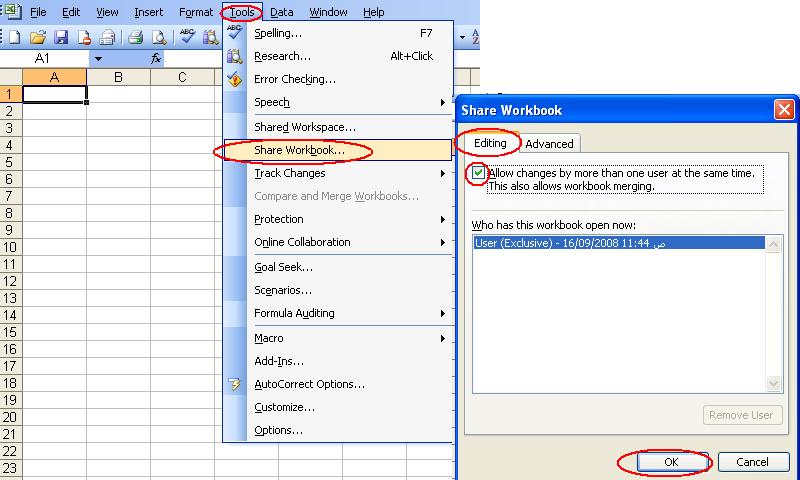Open a file with the Open folder icon
Screen dimensions: 800x480
point(38,37)
